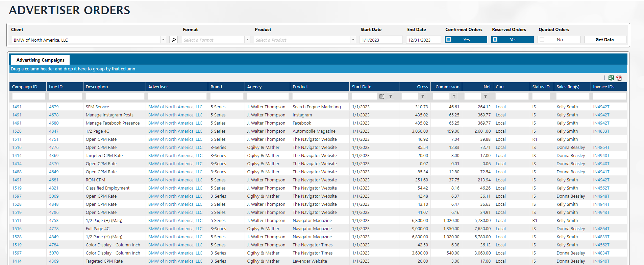
Task: Click the client search magnifier icon
Action: (x=173, y=40)
